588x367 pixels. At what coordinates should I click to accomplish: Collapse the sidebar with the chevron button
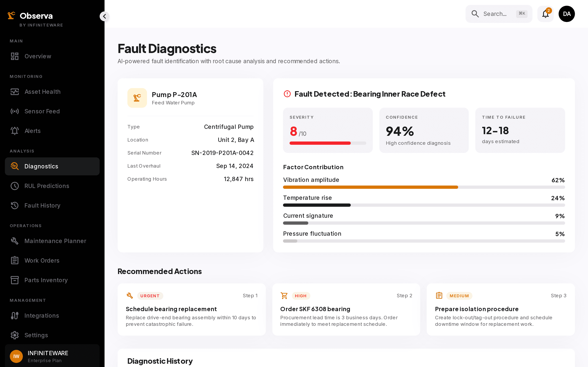tap(105, 16)
